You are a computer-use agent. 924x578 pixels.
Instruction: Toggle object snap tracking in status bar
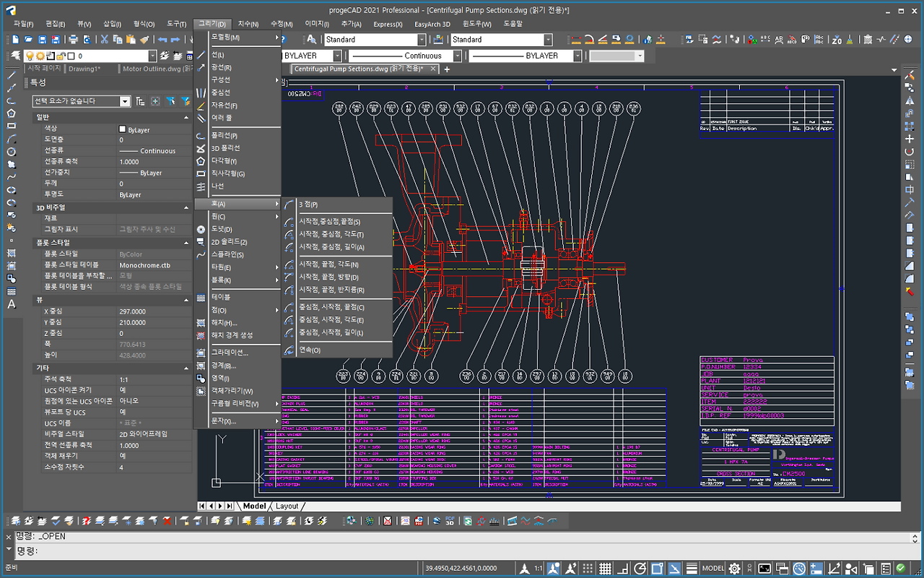point(674,569)
